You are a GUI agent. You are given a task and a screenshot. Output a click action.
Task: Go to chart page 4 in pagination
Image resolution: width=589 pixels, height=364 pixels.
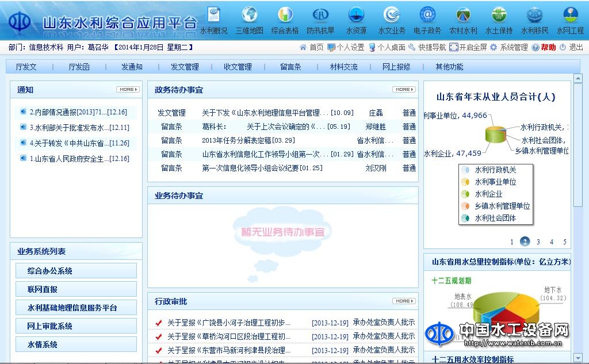click(551, 243)
